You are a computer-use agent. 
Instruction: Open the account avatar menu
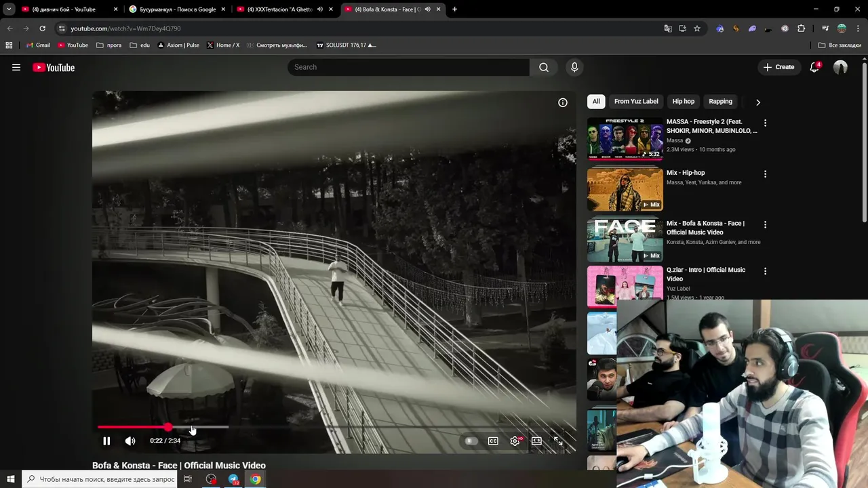tap(840, 67)
